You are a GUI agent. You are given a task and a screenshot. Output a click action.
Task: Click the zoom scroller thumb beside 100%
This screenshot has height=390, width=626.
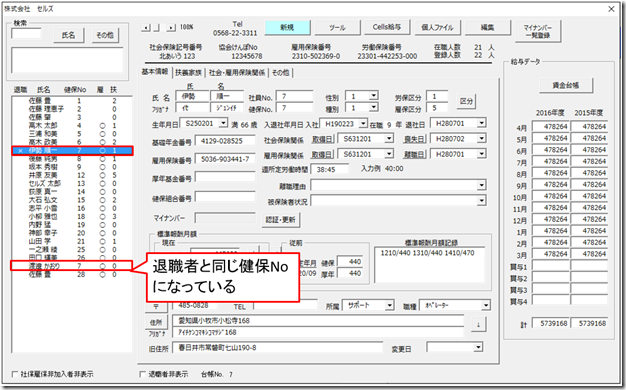(156, 28)
